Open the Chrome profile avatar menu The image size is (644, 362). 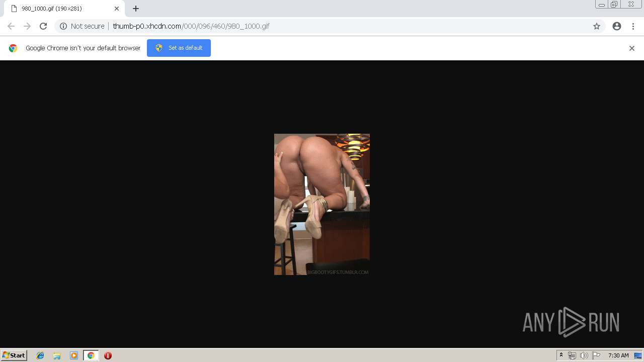point(617,26)
